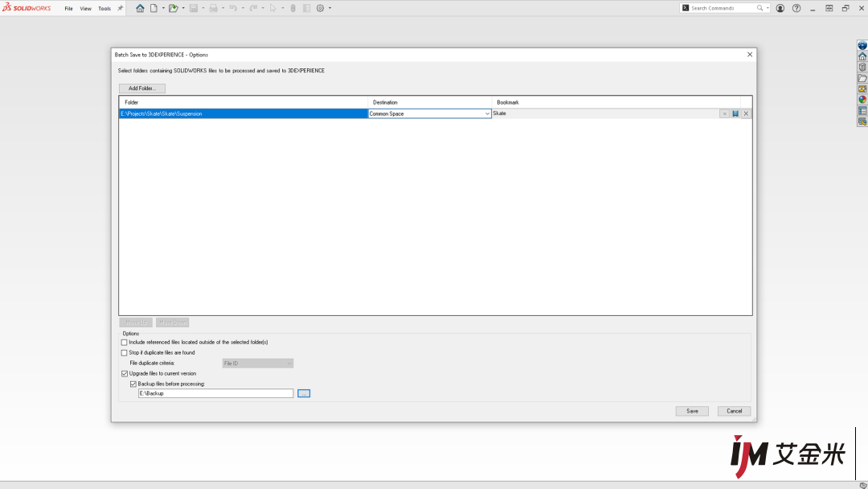Create a New document icon
Viewport: 868px width, 489px height.
click(x=154, y=8)
